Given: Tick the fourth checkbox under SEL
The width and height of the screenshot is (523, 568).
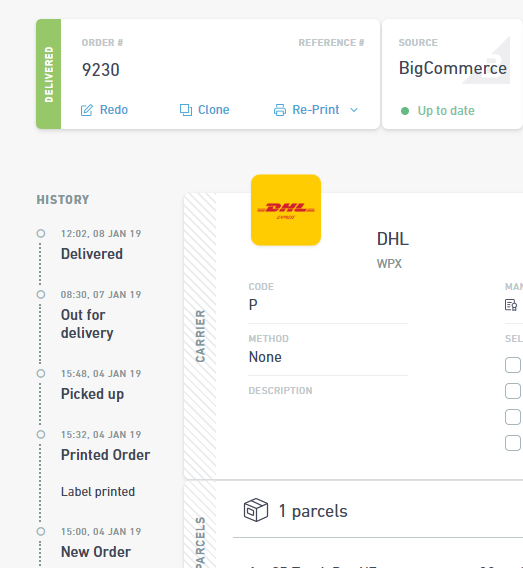Looking at the screenshot, I should [513, 443].
